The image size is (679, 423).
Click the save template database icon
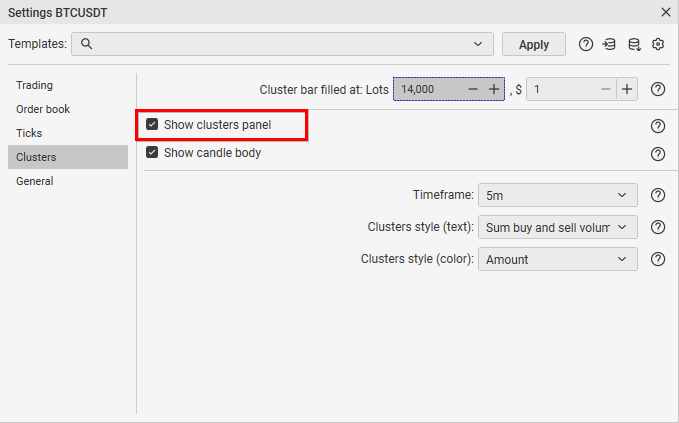point(634,44)
